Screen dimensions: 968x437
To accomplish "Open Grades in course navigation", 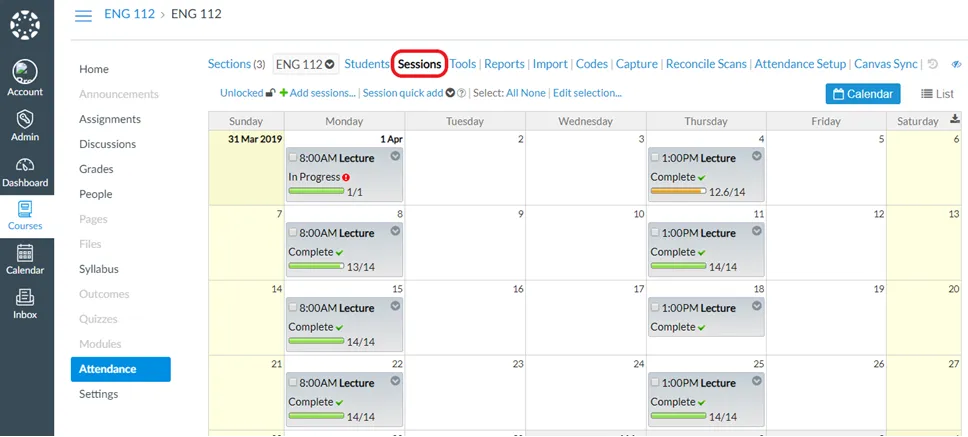I will 96,169.
